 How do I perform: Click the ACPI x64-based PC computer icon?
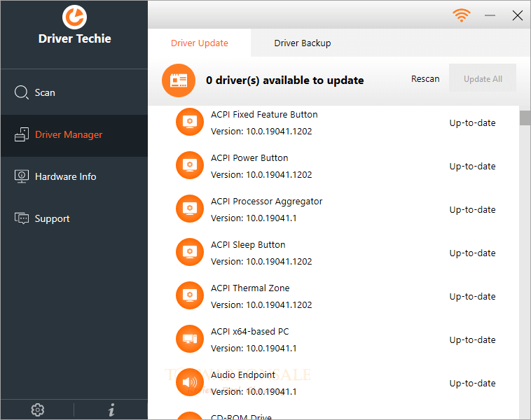[x=190, y=338]
